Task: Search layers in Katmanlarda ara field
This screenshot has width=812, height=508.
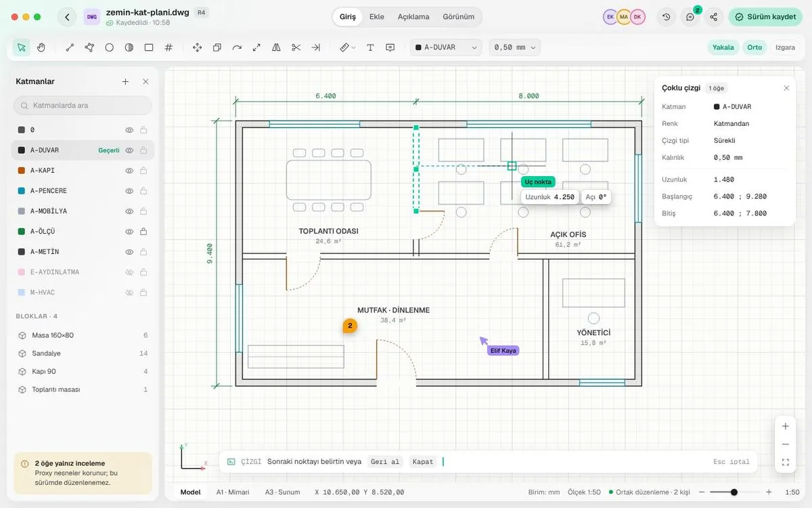Action: (83, 106)
